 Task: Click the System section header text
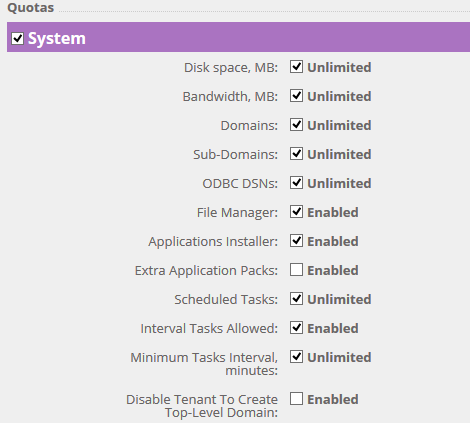57,39
